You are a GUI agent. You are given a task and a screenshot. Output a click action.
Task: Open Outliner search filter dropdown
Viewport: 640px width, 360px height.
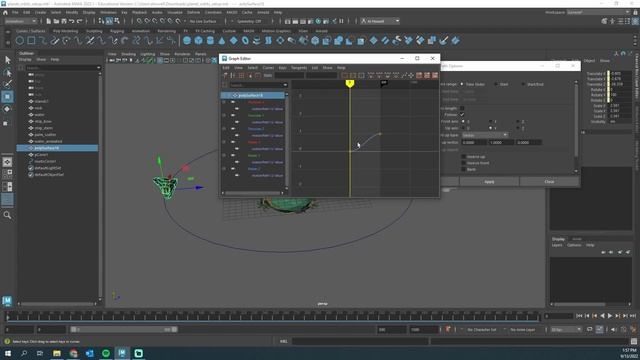coord(99,68)
